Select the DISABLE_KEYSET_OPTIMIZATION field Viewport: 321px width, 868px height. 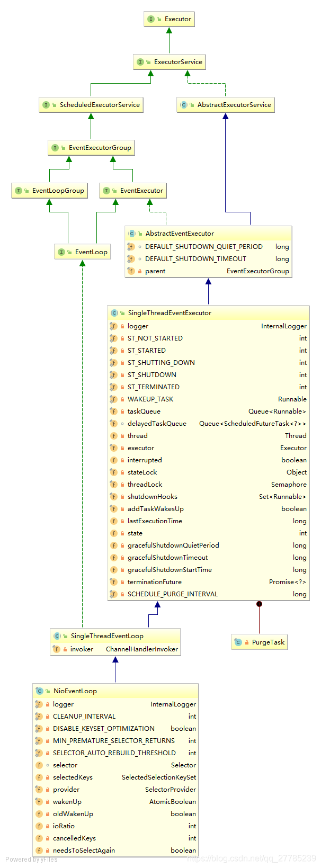click(x=115, y=729)
